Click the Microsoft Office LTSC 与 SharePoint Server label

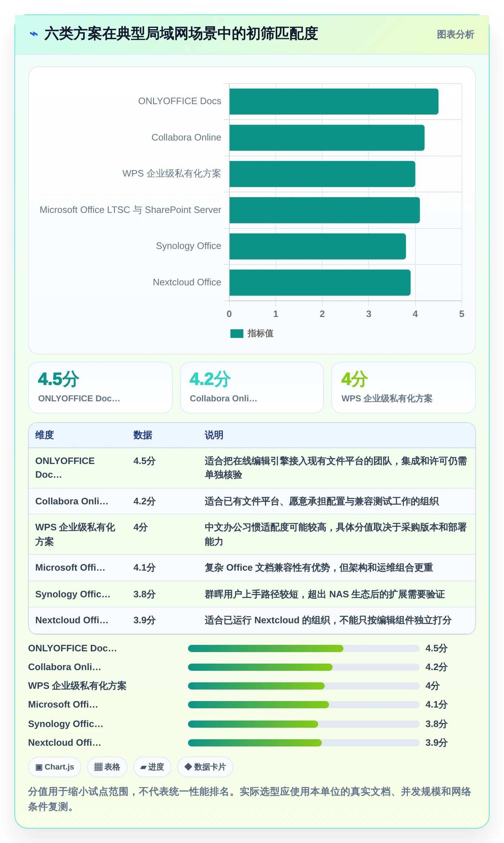coord(130,210)
